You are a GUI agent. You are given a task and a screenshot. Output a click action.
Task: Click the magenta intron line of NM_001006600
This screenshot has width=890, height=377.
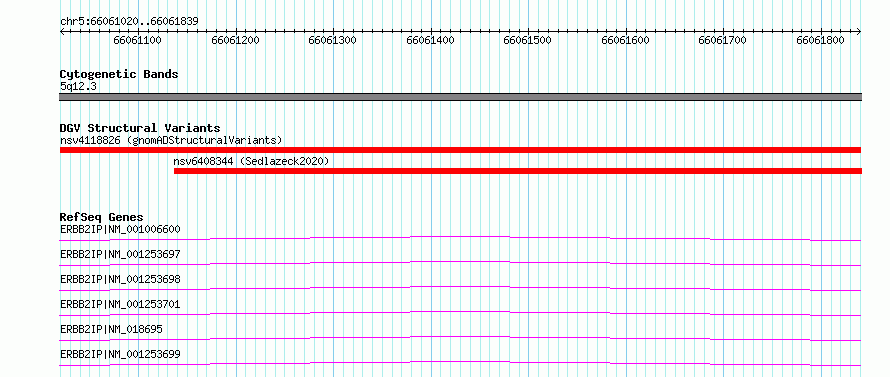[x=460, y=236]
